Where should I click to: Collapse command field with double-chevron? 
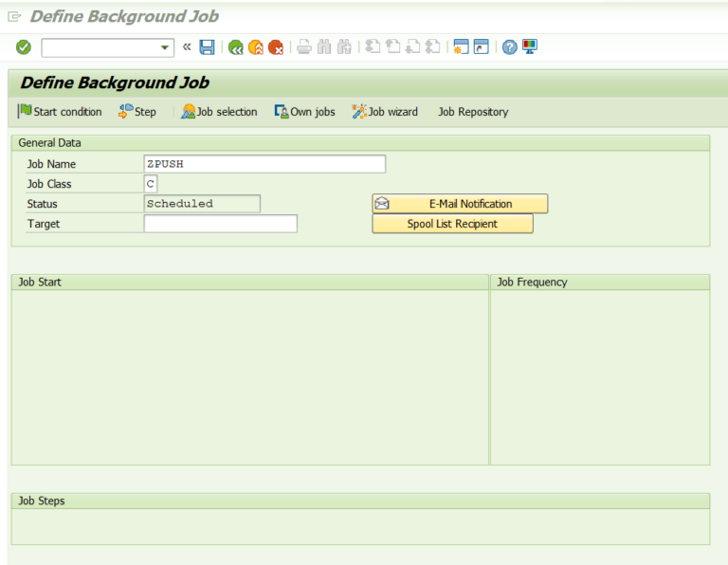tap(187, 46)
